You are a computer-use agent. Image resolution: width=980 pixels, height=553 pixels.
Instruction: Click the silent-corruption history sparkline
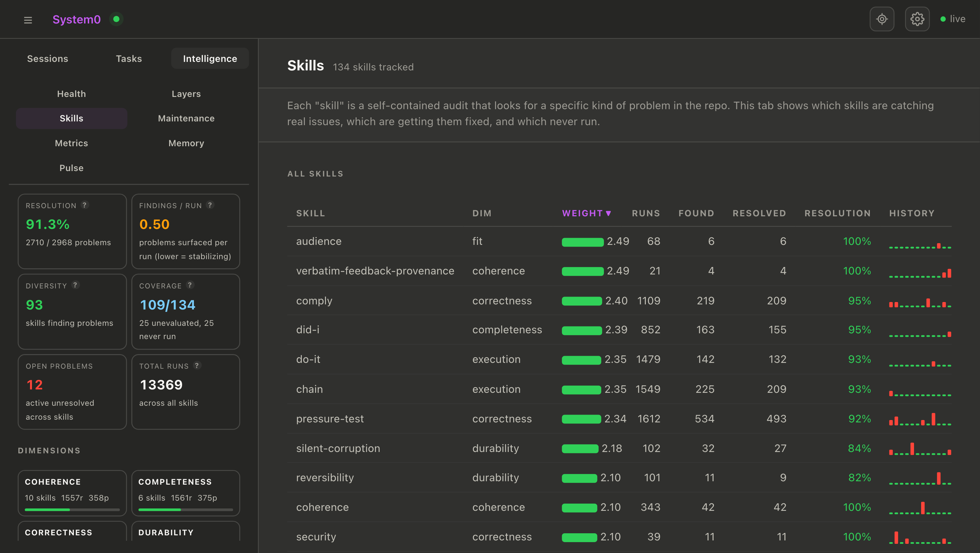(920, 449)
